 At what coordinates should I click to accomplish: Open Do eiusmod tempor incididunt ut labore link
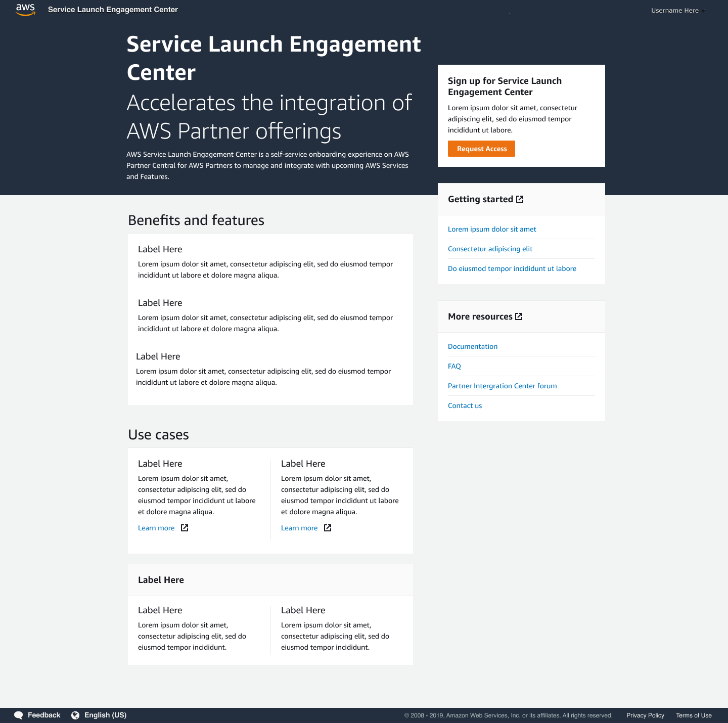(512, 268)
